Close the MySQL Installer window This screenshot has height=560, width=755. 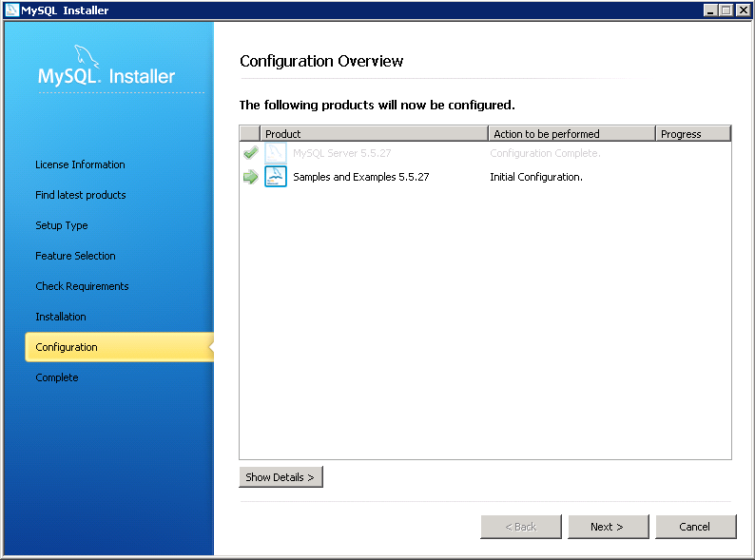click(x=743, y=10)
